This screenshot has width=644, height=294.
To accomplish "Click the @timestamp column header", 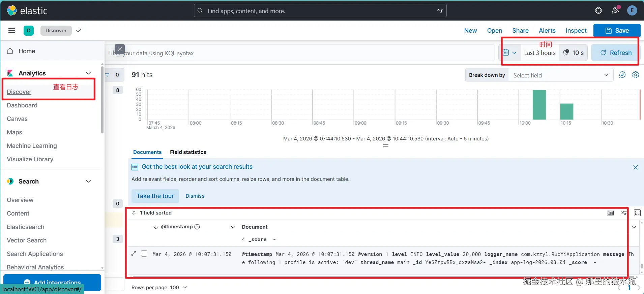I will (x=177, y=227).
